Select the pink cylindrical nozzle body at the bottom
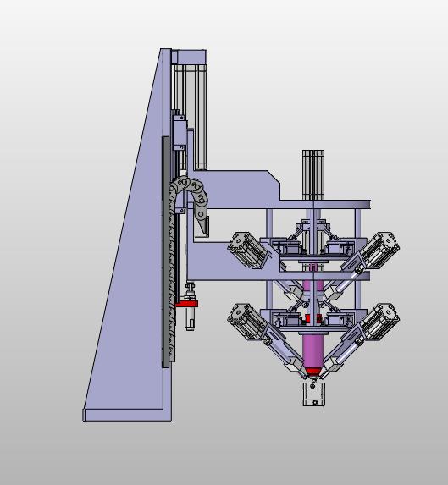Image resolution: width=448 pixels, height=485 pixels. click(313, 351)
